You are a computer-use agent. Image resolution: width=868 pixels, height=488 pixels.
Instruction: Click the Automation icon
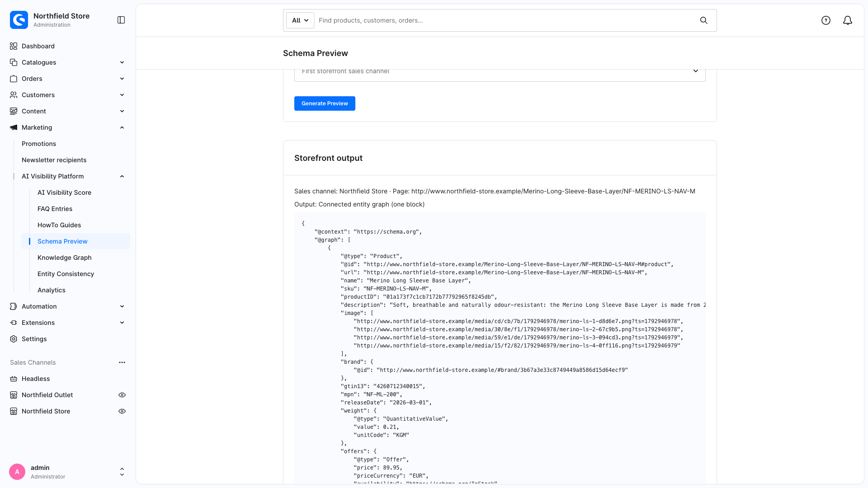coord(14,306)
